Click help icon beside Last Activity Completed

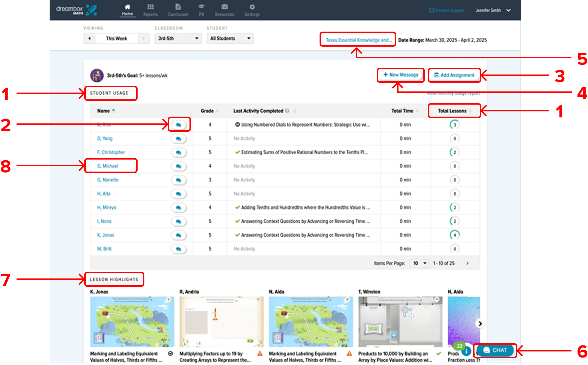(x=287, y=111)
